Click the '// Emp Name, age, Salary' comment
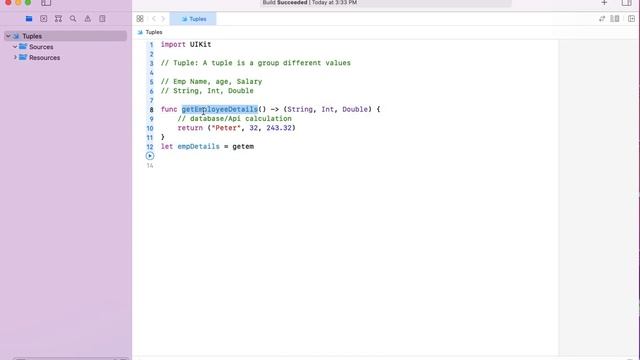Screen dimensions: 640x360 point(211,82)
